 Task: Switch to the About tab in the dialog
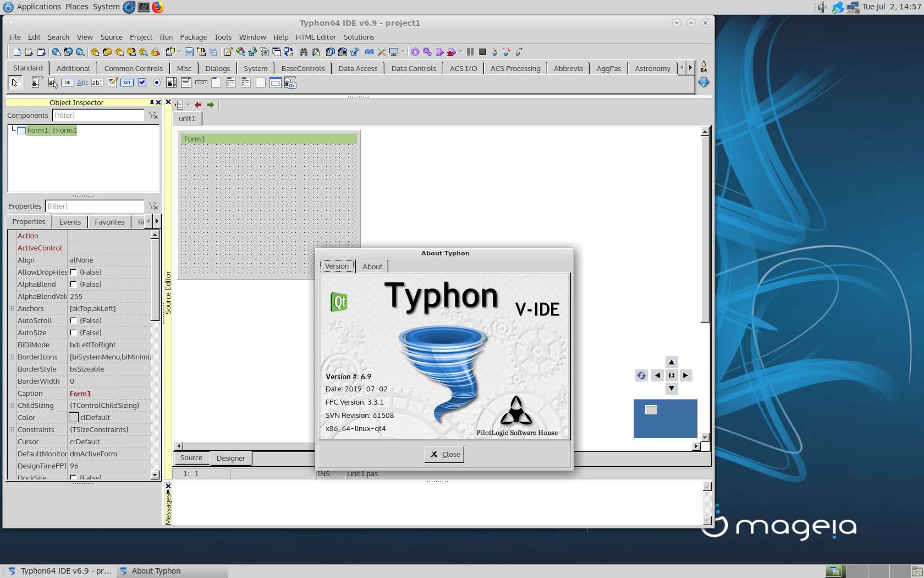coord(372,266)
